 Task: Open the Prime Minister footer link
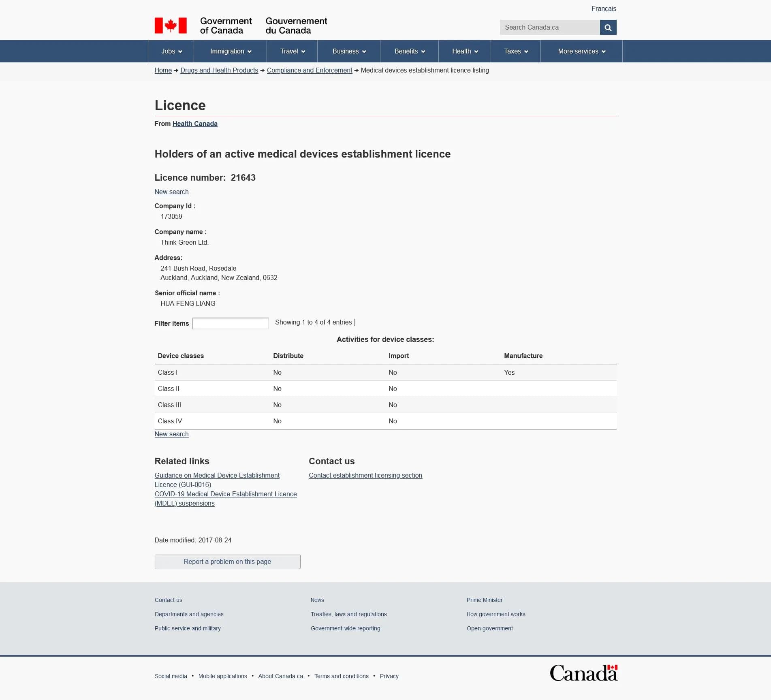(x=485, y=600)
